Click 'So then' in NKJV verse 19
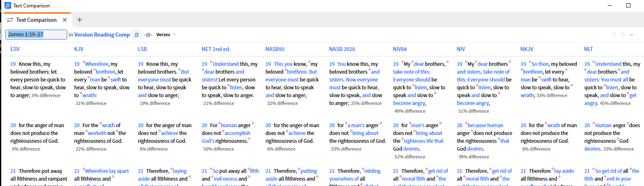The width and height of the screenshot is (644, 186). point(540,64)
